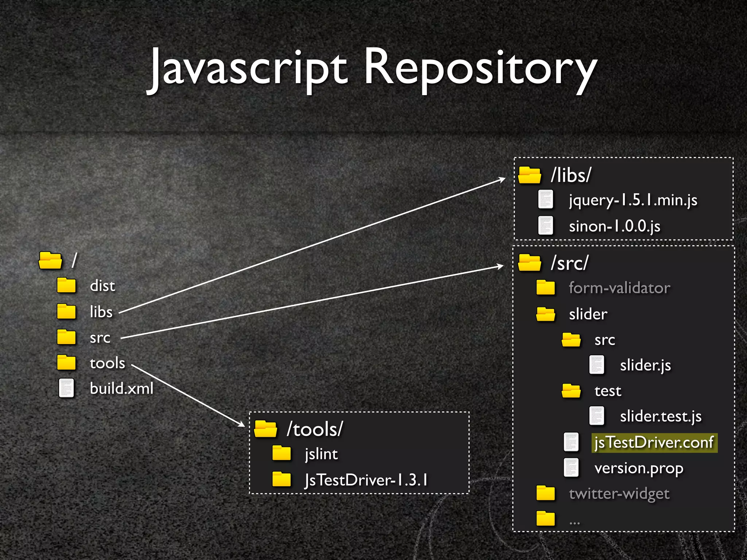Screen dimensions: 747x560
Task: Click the jslint folder icon
Action: tap(282, 453)
